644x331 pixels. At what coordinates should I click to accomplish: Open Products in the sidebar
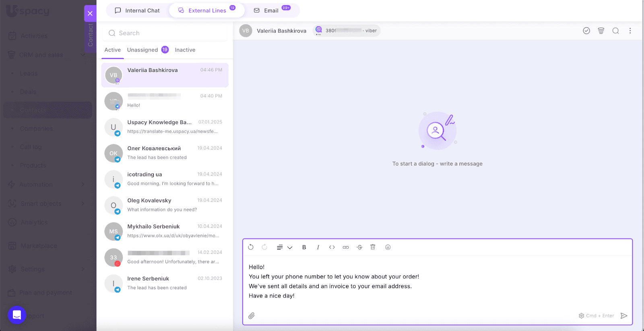click(x=33, y=165)
